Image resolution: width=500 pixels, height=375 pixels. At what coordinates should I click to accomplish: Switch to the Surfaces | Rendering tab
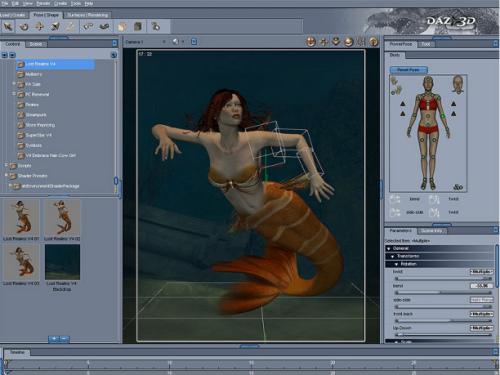click(87, 15)
